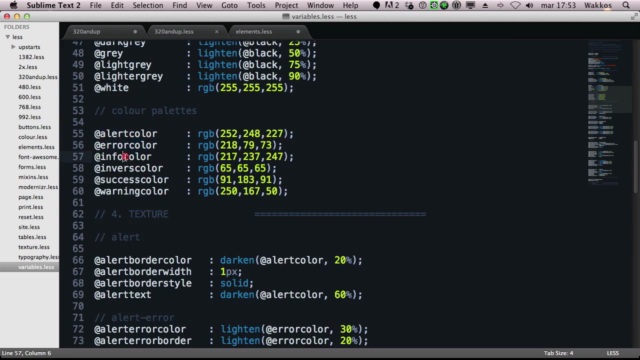
Task: Open 320andup.less in the sidebar
Action: click(38, 77)
